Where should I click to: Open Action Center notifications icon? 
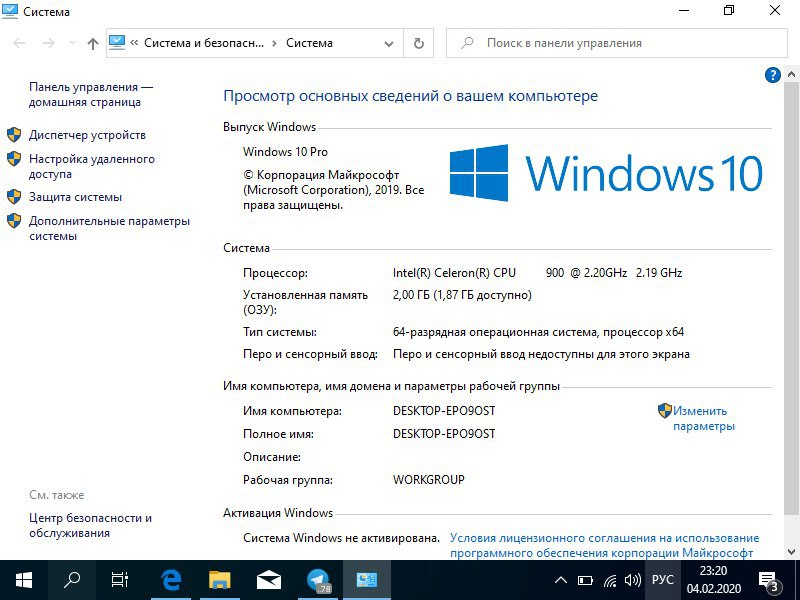[x=769, y=580]
